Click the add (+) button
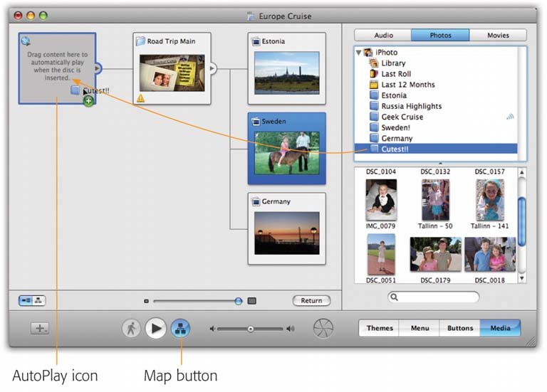Image resolution: width=547 pixels, height=392 pixels. (40, 329)
